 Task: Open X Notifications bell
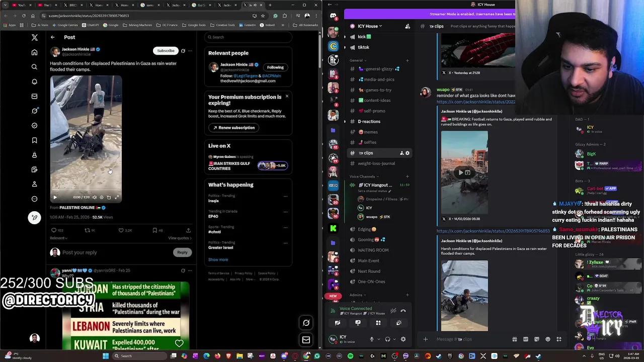[34, 81]
